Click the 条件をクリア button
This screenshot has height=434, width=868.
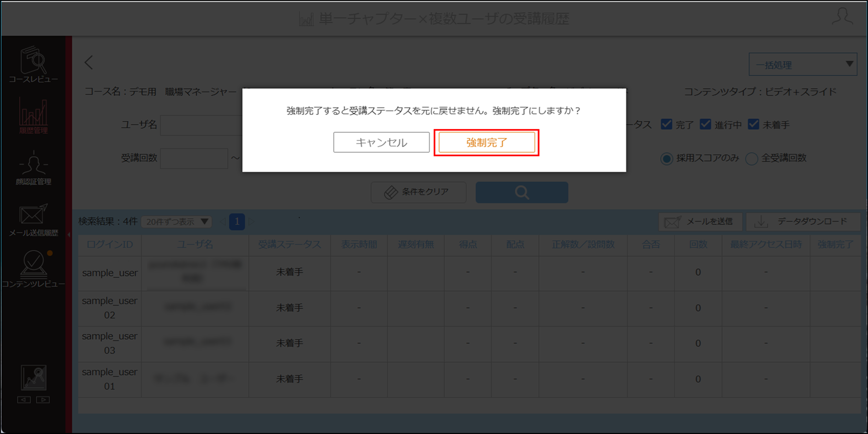point(418,192)
